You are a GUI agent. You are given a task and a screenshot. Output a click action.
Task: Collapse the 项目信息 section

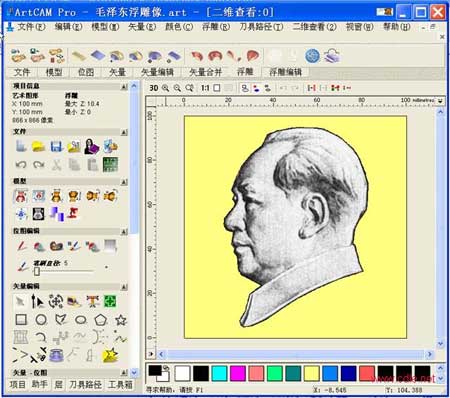coord(124,87)
